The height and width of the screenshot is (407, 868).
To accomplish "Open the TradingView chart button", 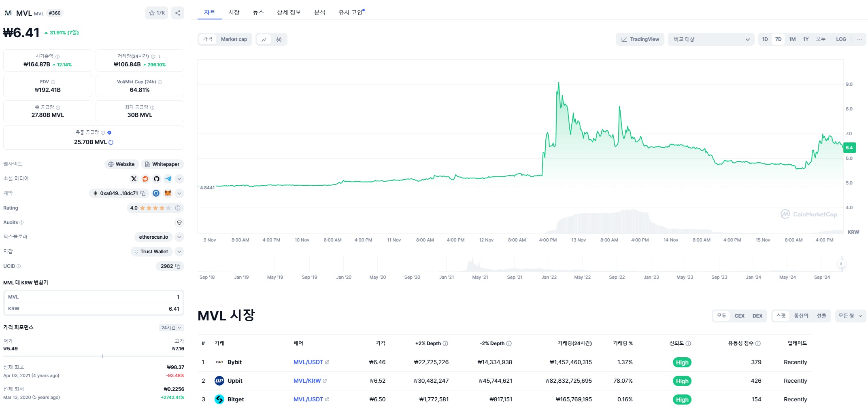I will click(x=640, y=39).
